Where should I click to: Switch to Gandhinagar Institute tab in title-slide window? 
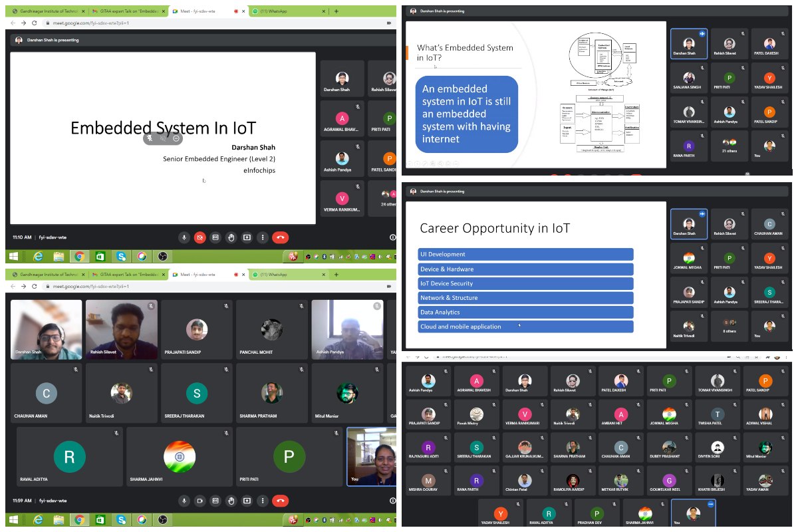(x=49, y=11)
